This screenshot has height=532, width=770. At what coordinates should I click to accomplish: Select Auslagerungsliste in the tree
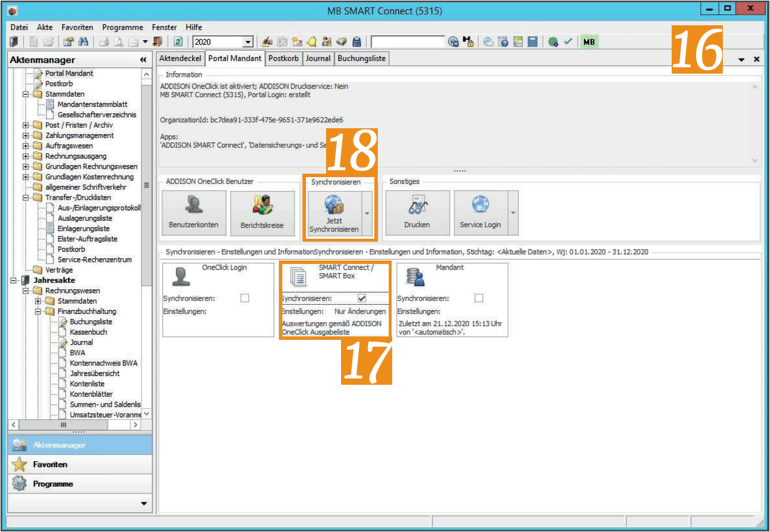tap(85, 219)
